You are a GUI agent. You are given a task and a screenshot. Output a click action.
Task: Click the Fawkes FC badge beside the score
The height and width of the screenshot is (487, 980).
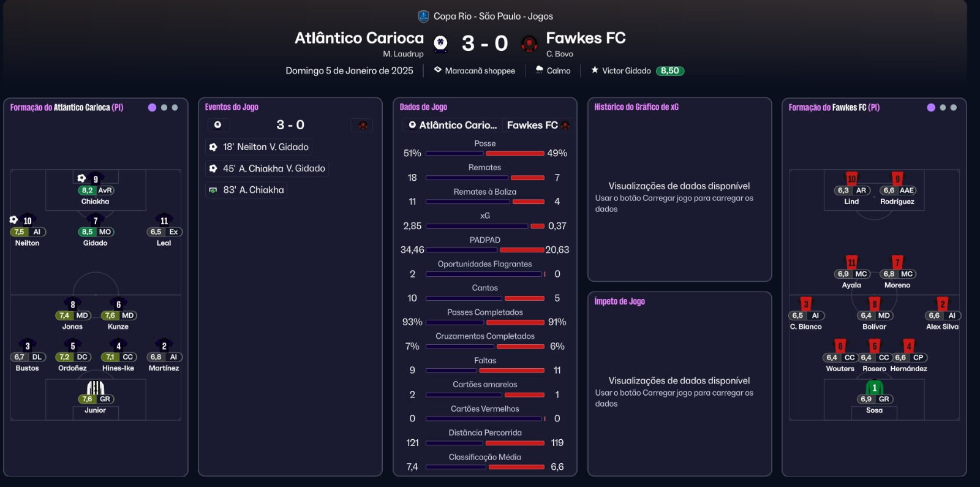pyautogui.click(x=529, y=43)
